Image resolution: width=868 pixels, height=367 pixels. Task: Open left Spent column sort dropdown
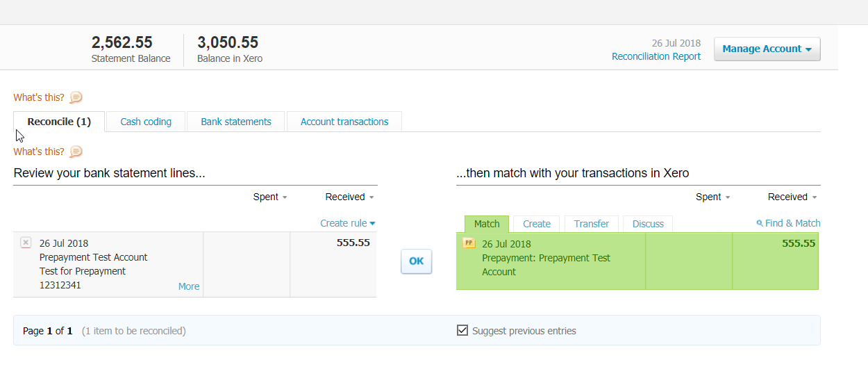click(270, 197)
